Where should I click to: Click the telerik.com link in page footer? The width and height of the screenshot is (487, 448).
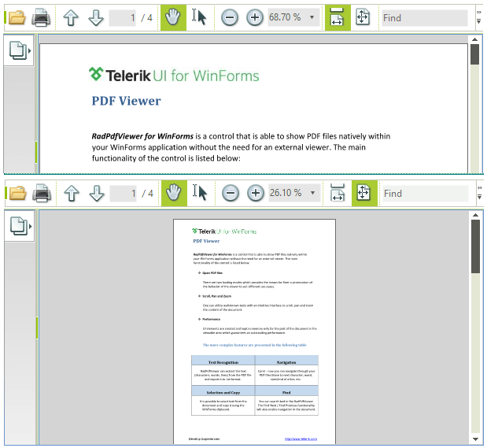301,439
